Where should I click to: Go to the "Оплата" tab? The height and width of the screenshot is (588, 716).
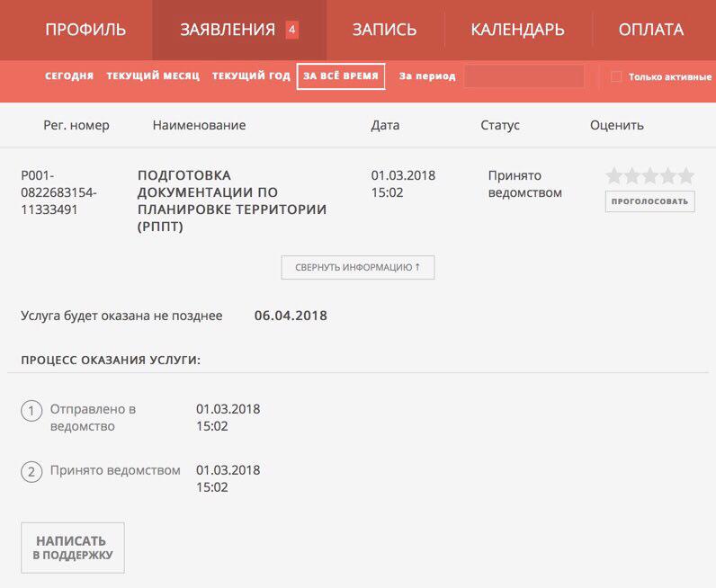click(650, 30)
